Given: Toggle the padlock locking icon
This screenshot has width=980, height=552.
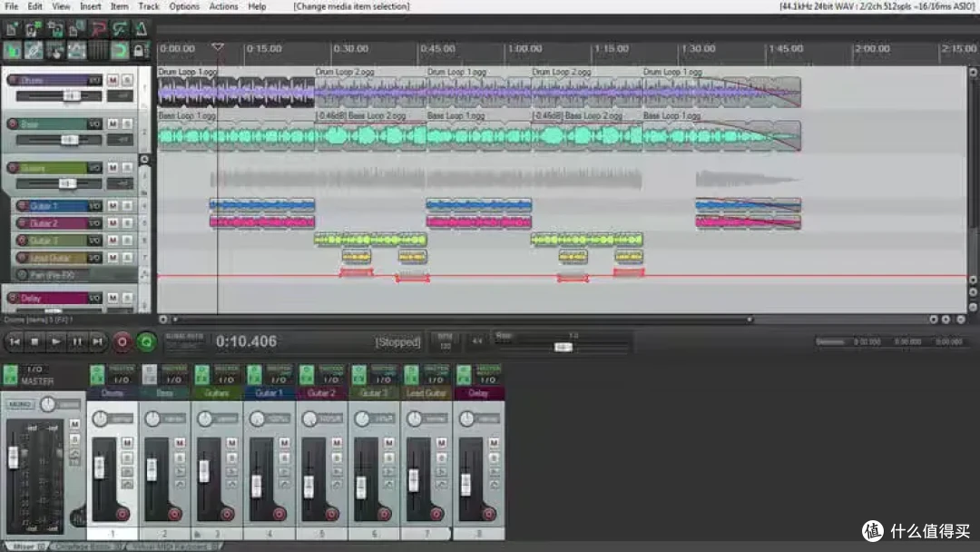Looking at the screenshot, I should (x=140, y=50).
